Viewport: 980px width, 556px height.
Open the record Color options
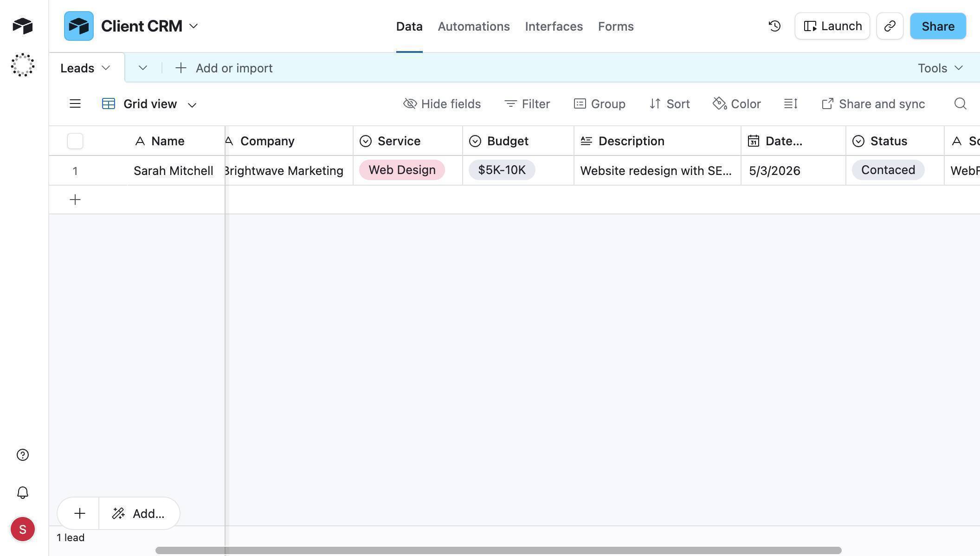point(736,103)
